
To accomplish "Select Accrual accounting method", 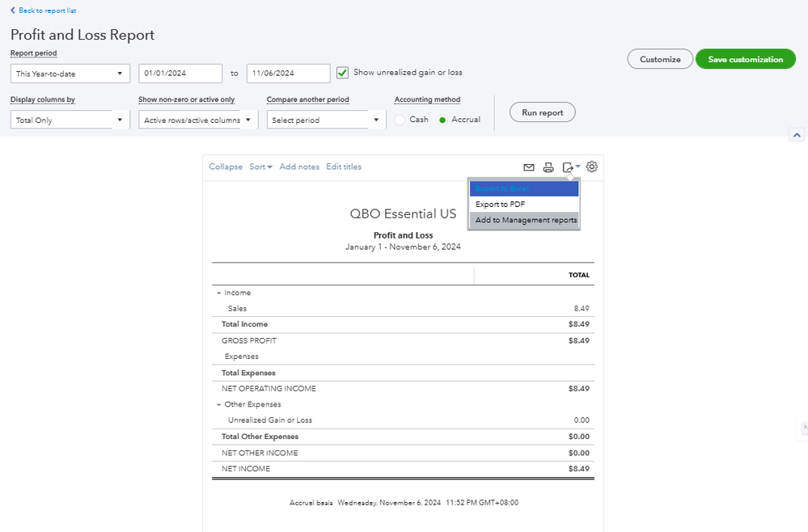I will [x=442, y=120].
